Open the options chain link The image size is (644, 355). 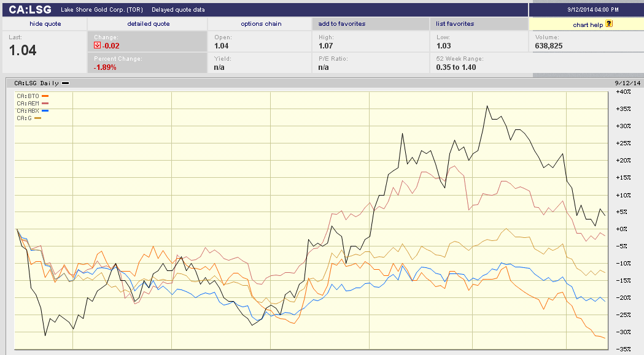pos(261,24)
